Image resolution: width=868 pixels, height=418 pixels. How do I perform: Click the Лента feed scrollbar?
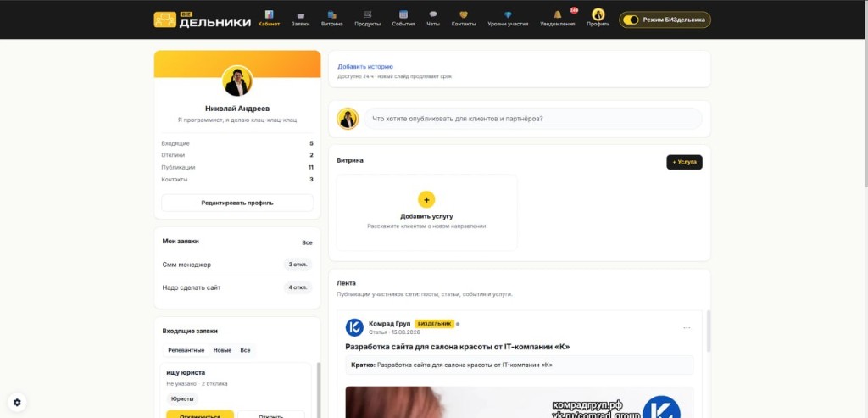pyautogui.click(x=708, y=331)
